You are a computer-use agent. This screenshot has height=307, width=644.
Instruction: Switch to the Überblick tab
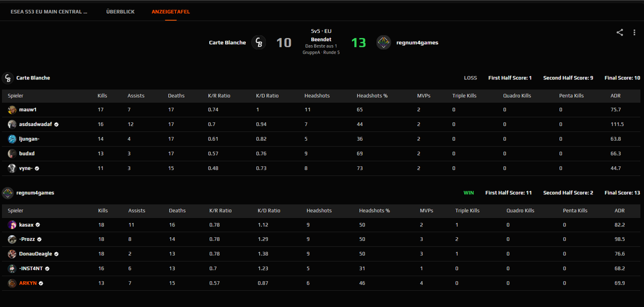tap(121, 11)
